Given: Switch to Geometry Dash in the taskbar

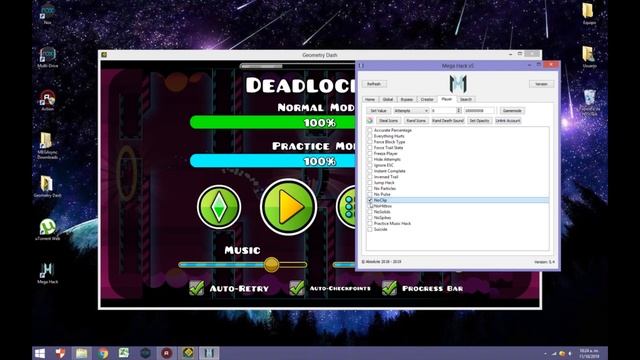Looking at the screenshot, I should tap(188, 353).
